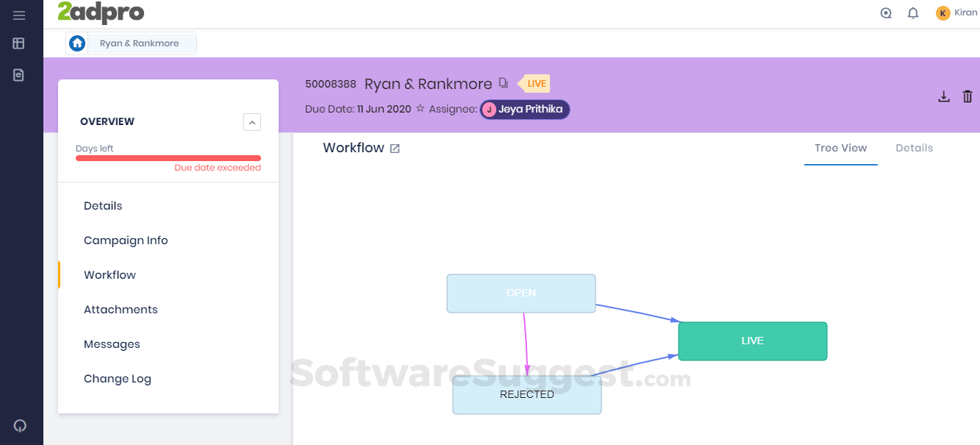Copy the job number with copy icon
Screen dimensions: 980x445
pos(504,83)
